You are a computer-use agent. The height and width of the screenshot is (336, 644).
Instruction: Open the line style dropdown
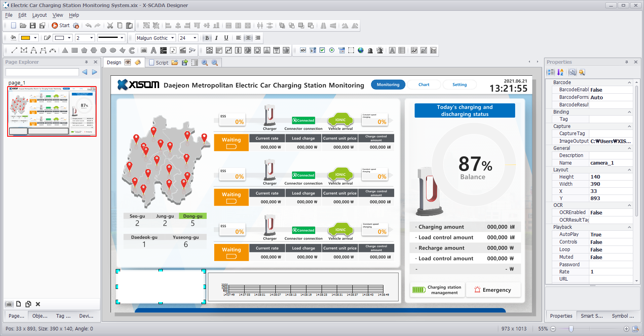[x=122, y=38]
